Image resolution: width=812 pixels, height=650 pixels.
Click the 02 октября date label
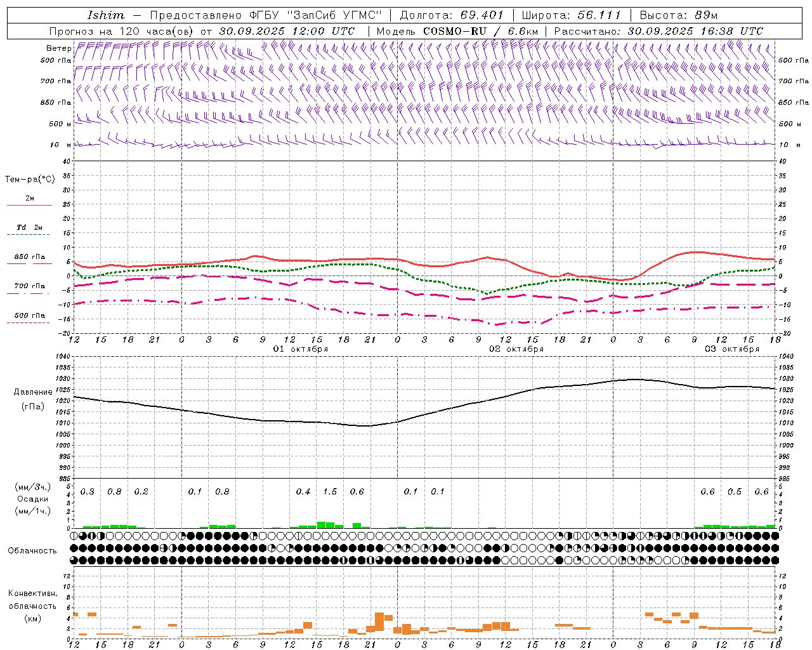(x=516, y=349)
